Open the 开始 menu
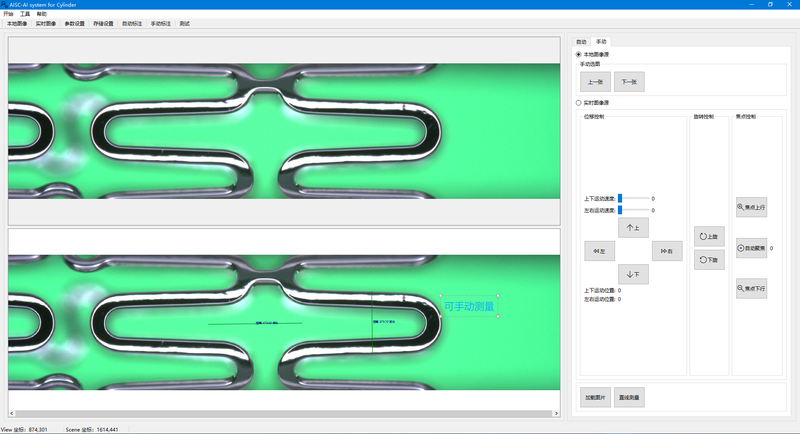The width and height of the screenshot is (800, 434). (8, 14)
